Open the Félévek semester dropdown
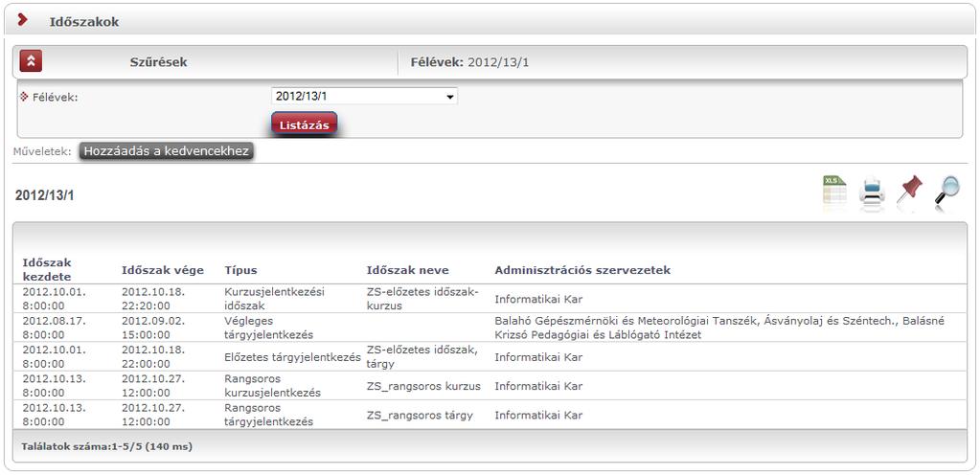The image size is (980, 475). (364, 97)
